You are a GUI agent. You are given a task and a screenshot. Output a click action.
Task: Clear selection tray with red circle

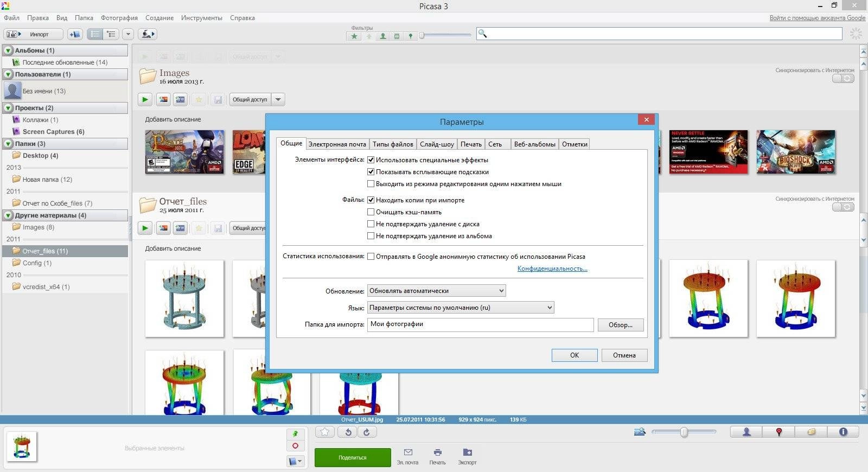296,446
